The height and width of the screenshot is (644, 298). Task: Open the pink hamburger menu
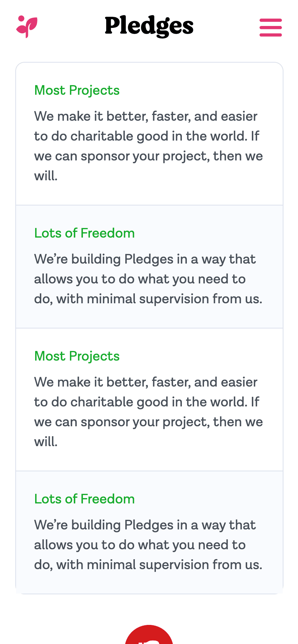(270, 28)
